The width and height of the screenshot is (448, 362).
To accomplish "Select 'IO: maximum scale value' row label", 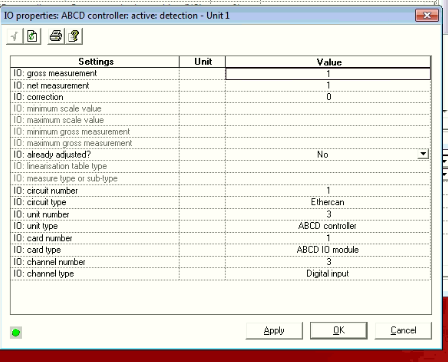I will pos(58,120).
